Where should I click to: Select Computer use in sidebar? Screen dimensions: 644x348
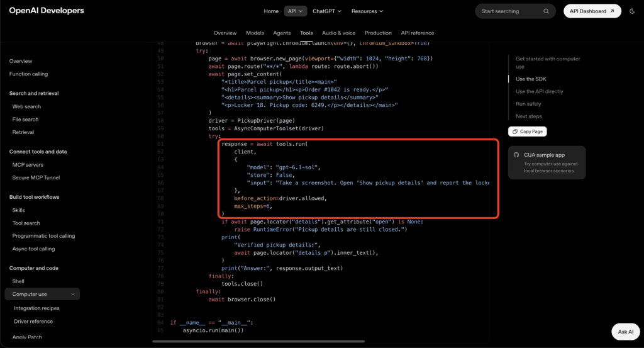(42, 294)
